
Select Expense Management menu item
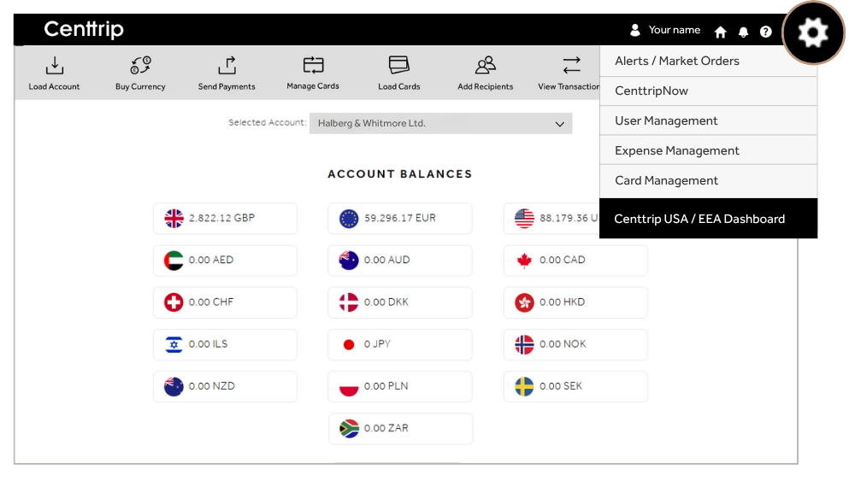[708, 151]
